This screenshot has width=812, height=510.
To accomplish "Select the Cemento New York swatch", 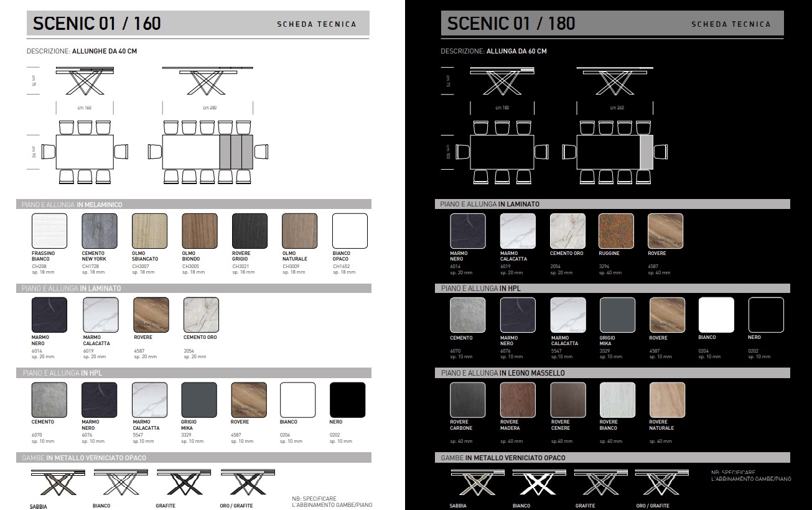I will click(x=100, y=231).
